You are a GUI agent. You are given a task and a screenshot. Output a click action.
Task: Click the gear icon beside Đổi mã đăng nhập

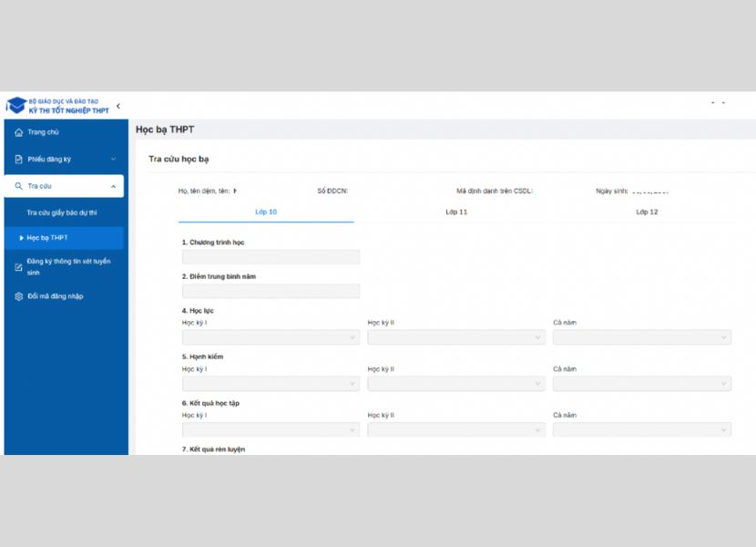coord(19,296)
